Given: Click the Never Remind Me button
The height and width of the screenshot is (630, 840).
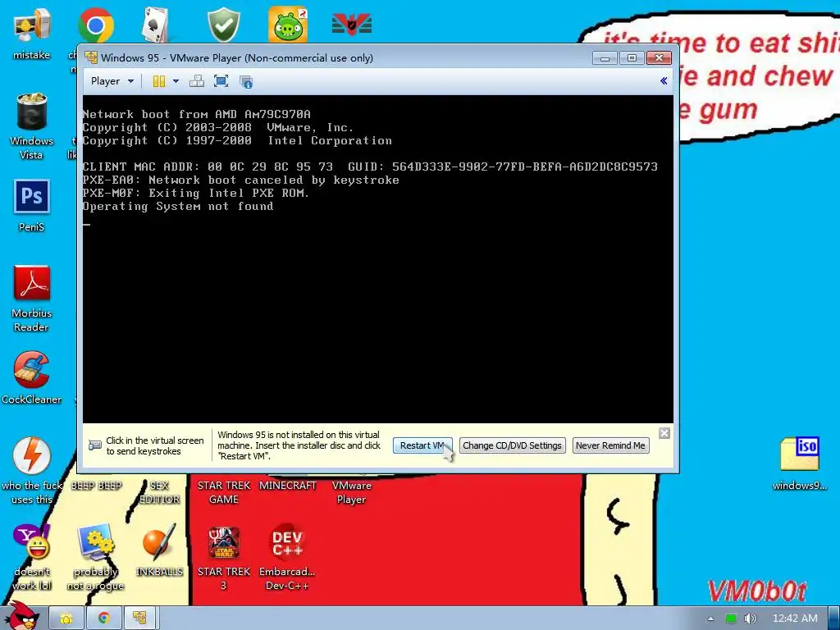Looking at the screenshot, I should tap(610, 445).
